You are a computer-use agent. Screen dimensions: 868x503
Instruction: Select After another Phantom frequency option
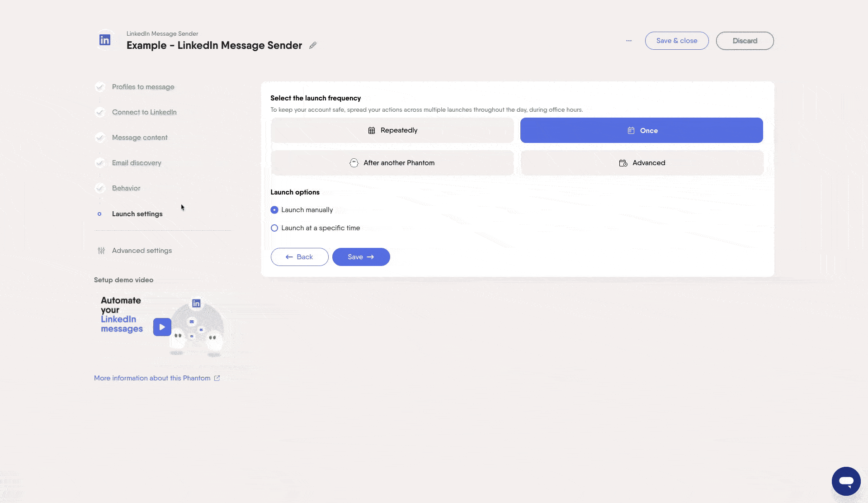coord(392,163)
